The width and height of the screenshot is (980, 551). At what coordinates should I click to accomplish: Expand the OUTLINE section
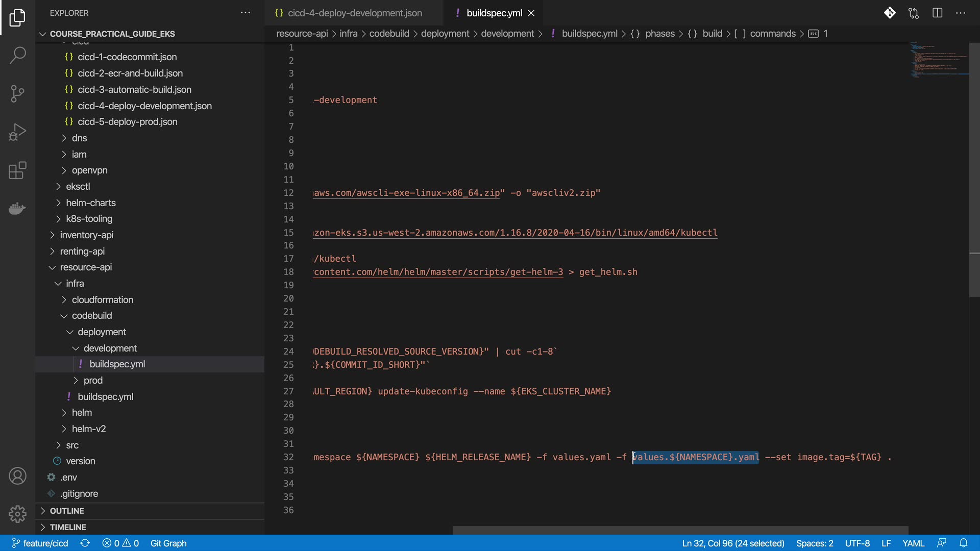pos(67,511)
